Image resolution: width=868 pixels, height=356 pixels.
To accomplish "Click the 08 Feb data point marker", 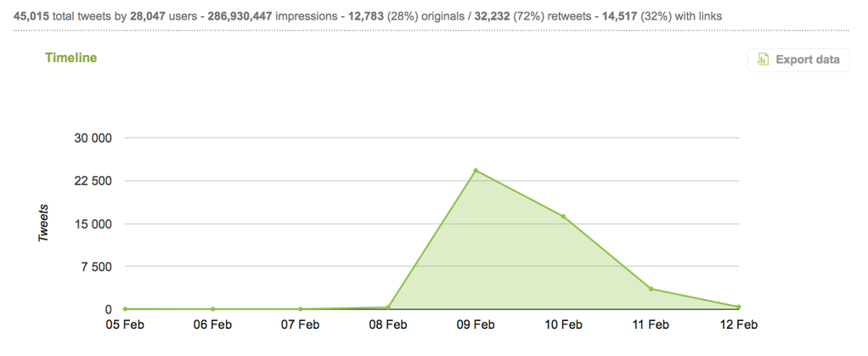I will pyautogui.click(x=388, y=308).
